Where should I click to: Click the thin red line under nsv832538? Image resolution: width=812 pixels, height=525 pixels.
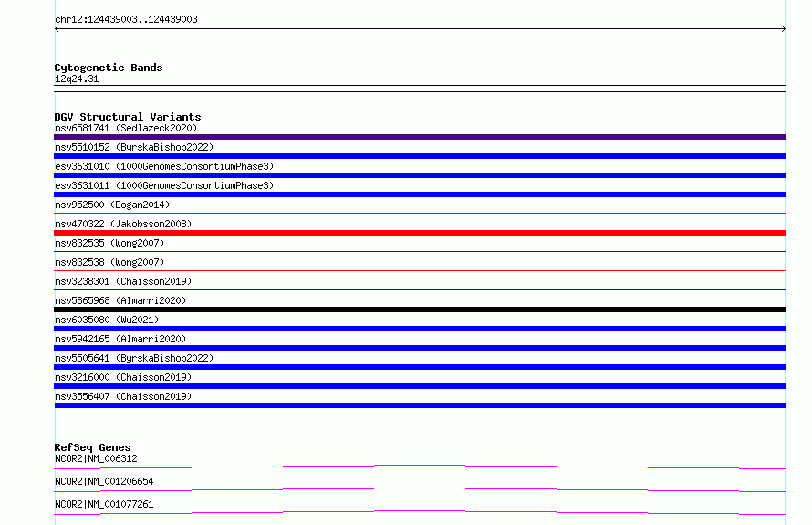[x=420, y=270]
